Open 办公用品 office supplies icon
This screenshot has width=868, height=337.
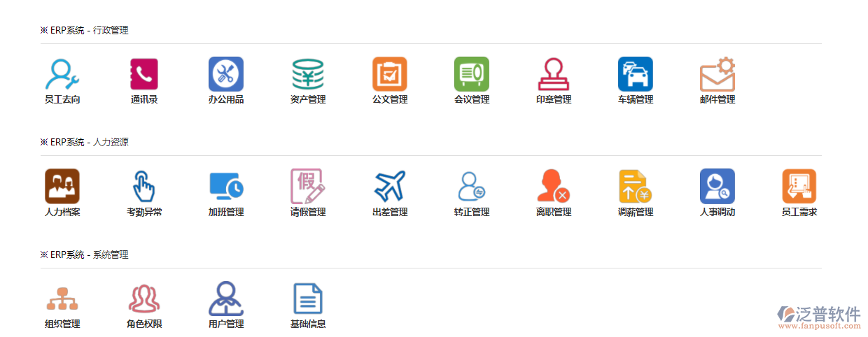click(x=226, y=74)
